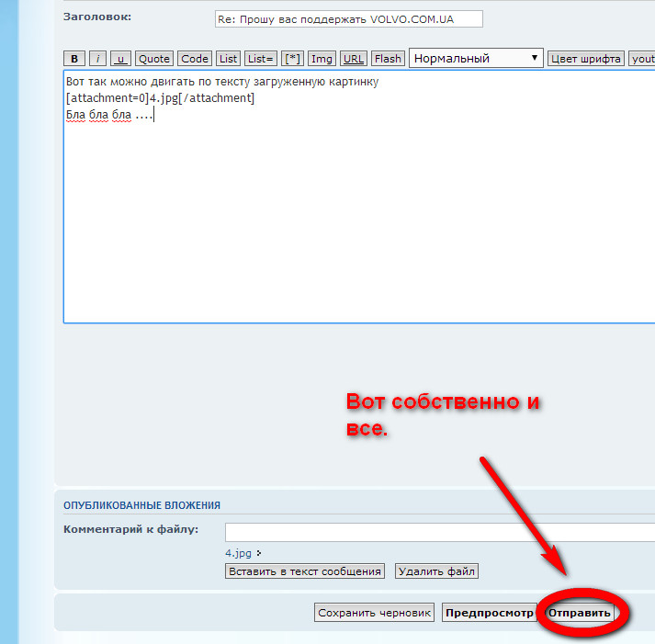The image size is (655, 644).
Task: Click in the Заголовок subject field
Action: (348, 19)
